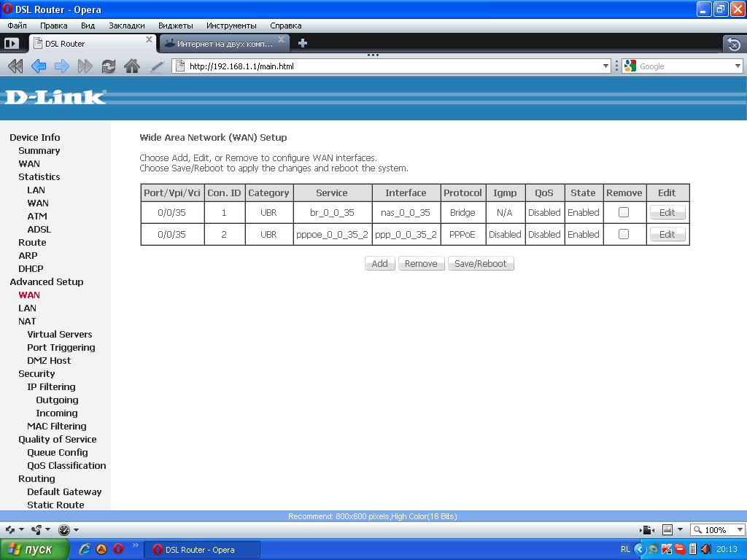Screen dimensions: 747x560
Task: Check Remove box for pppoe_0_0_35_2 row
Action: pyautogui.click(x=624, y=234)
